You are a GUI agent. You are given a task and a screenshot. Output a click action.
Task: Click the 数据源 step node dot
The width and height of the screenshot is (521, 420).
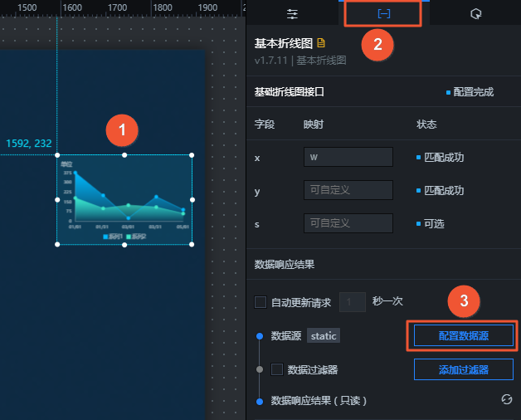pos(260,336)
